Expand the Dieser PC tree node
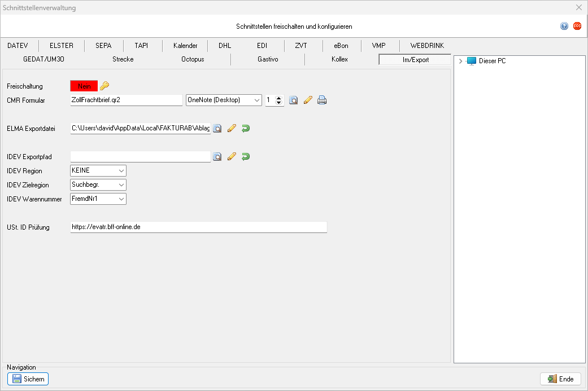The width and height of the screenshot is (588, 391). coord(461,61)
